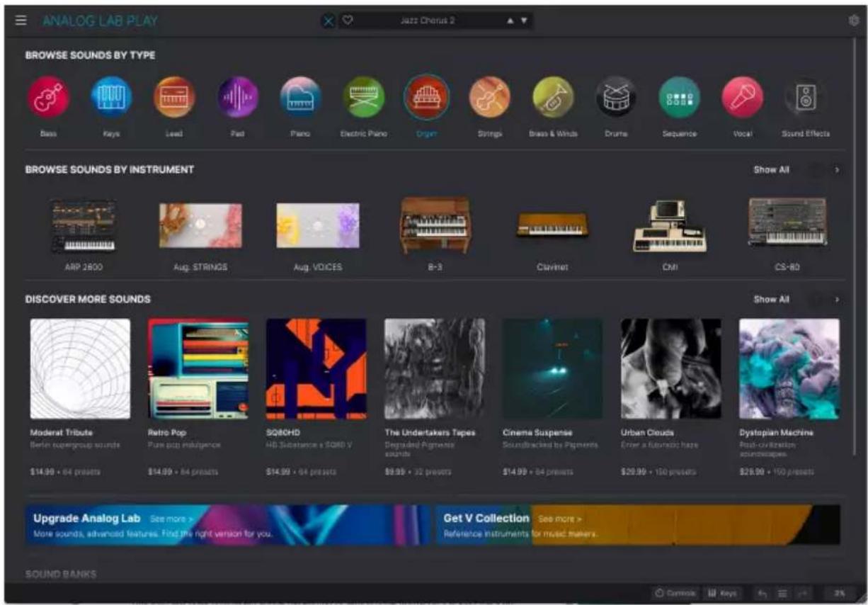The image size is (868, 605).
Task: Click See more on Get V Collection
Action: pos(560,519)
